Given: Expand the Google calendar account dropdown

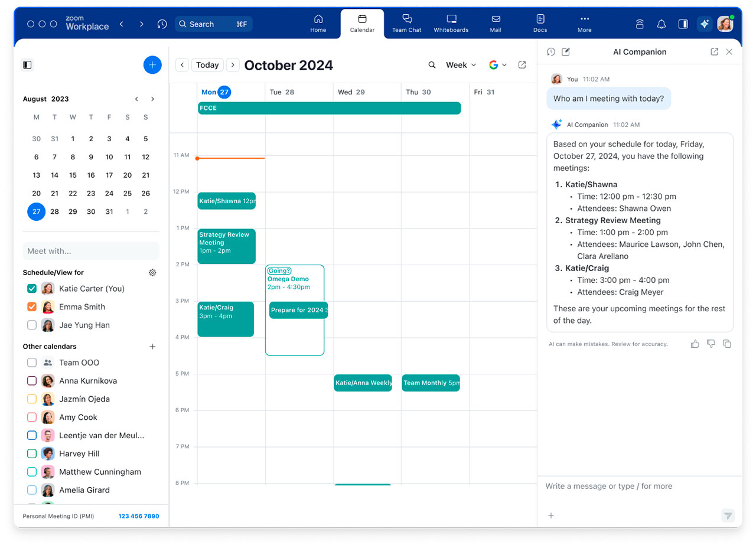Looking at the screenshot, I should coord(498,65).
